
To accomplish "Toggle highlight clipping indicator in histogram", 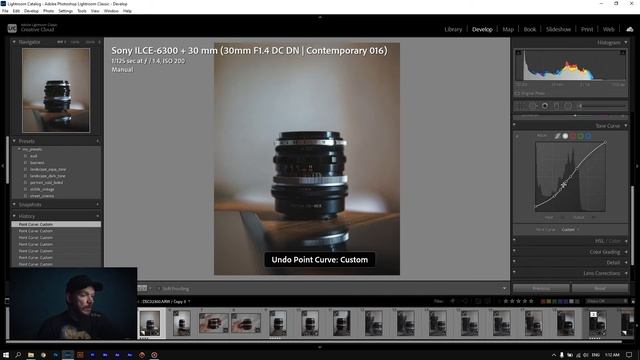I will [622, 53].
